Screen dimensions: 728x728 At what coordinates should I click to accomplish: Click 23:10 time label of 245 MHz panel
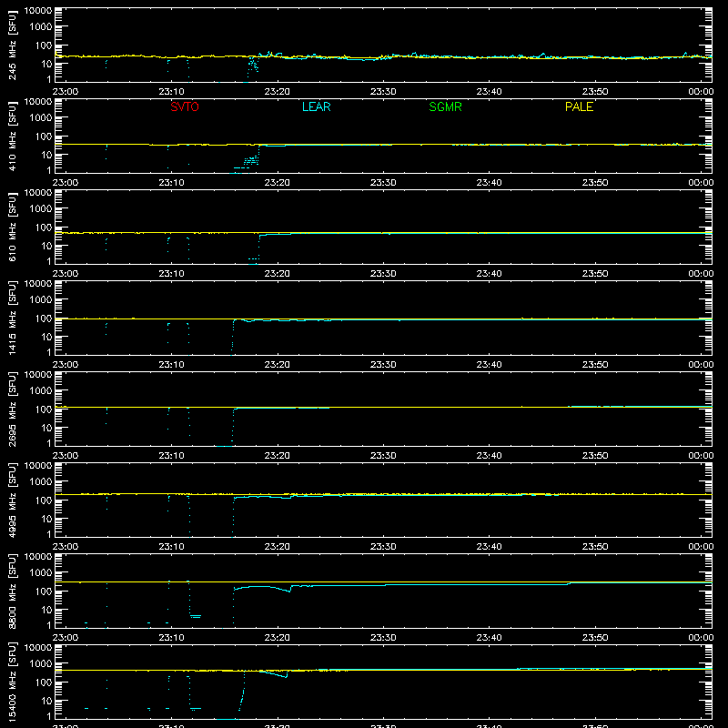click(171, 92)
